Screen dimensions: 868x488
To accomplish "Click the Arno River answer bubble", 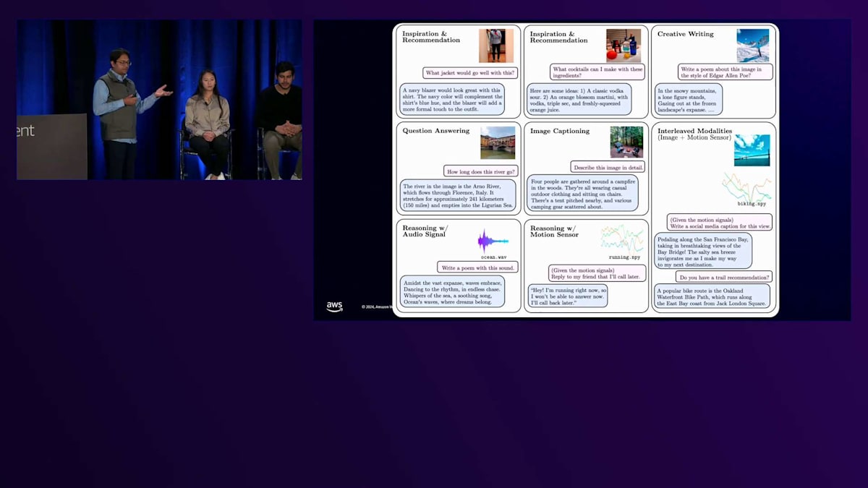I will (x=459, y=195).
